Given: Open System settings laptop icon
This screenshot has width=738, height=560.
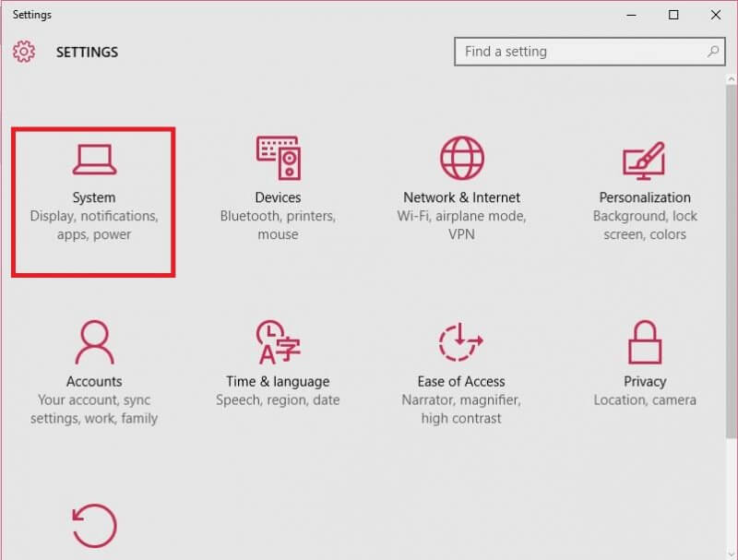Looking at the screenshot, I should [x=94, y=160].
